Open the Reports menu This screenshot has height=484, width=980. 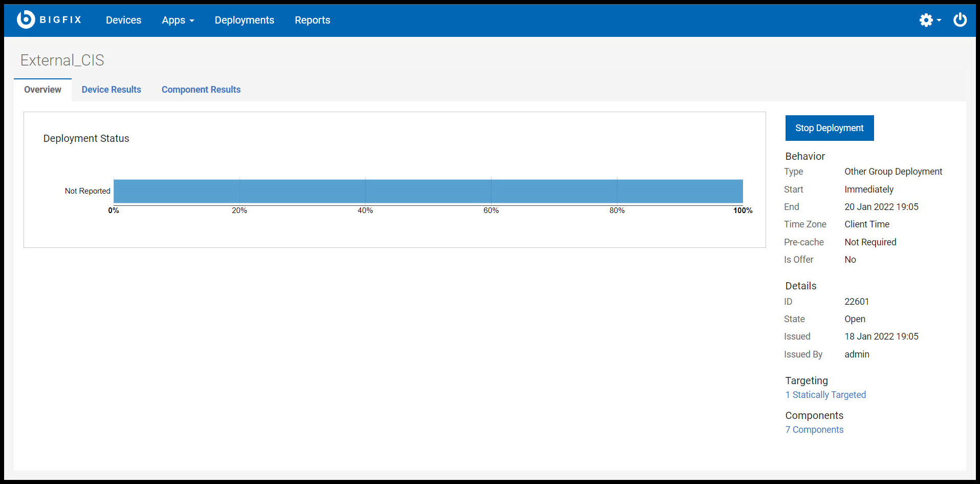[312, 20]
